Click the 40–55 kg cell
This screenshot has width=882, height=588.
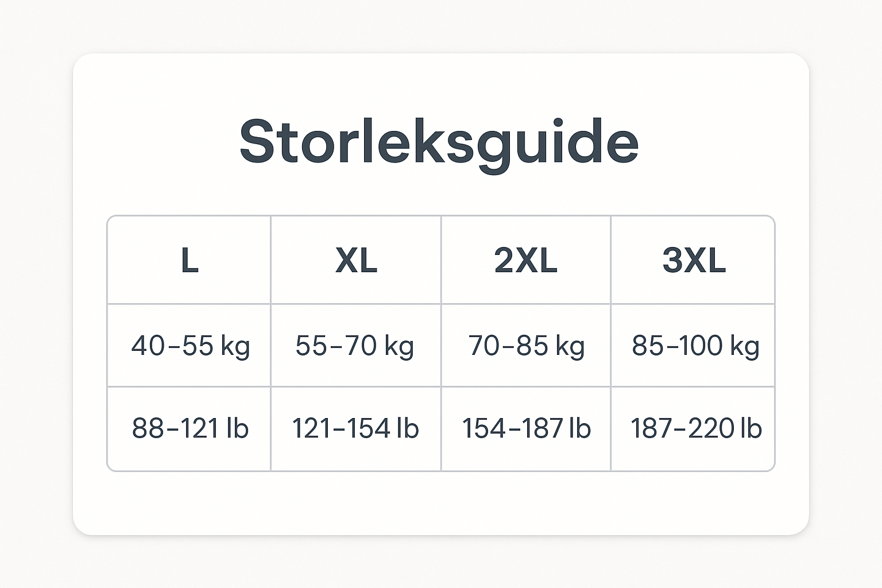point(190,346)
